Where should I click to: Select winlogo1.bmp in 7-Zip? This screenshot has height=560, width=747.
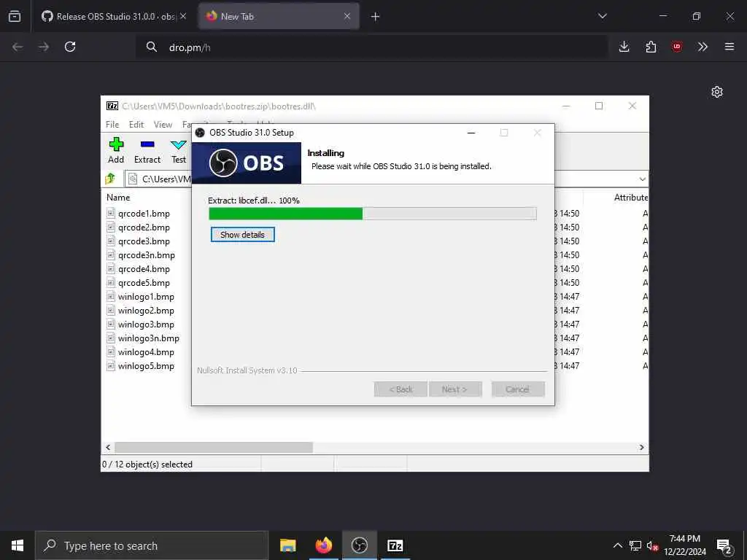tap(146, 296)
